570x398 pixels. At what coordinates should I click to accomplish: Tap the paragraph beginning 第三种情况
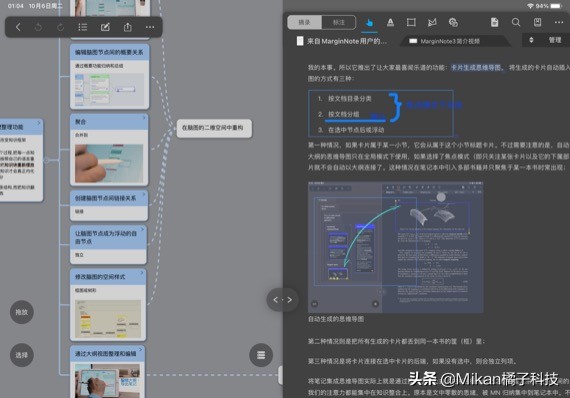[412, 361]
